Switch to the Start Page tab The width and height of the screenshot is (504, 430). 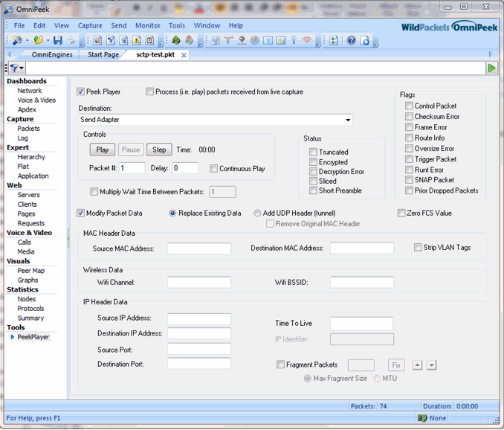click(x=103, y=54)
